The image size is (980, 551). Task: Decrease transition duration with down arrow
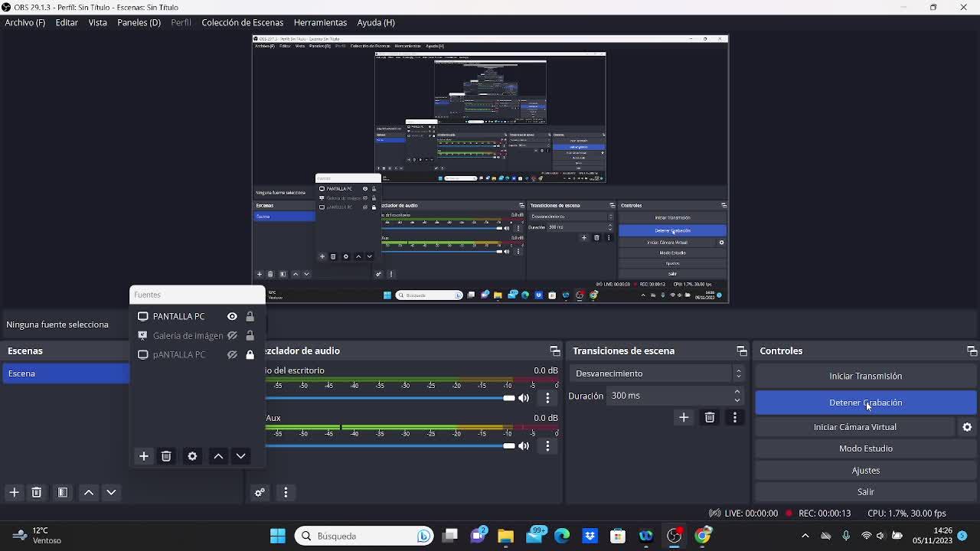pyautogui.click(x=737, y=399)
